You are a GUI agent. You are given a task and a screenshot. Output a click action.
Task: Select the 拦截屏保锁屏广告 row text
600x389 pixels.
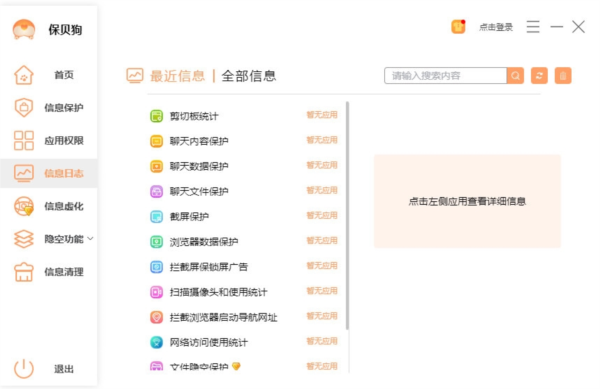209,267
